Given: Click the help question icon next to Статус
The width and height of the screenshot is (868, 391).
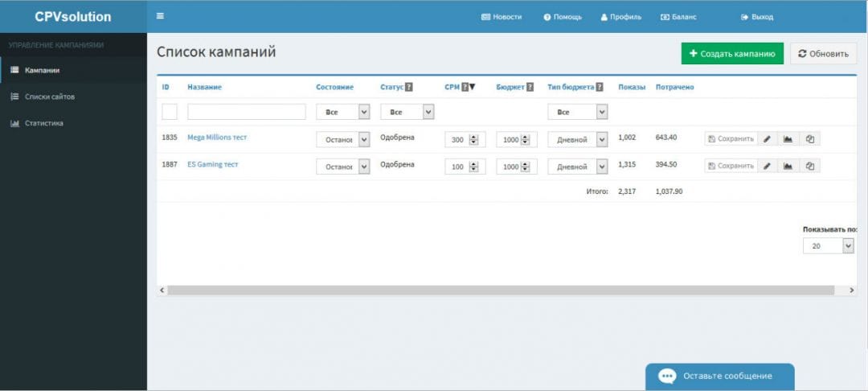Looking at the screenshot, I should coord(408,87).
